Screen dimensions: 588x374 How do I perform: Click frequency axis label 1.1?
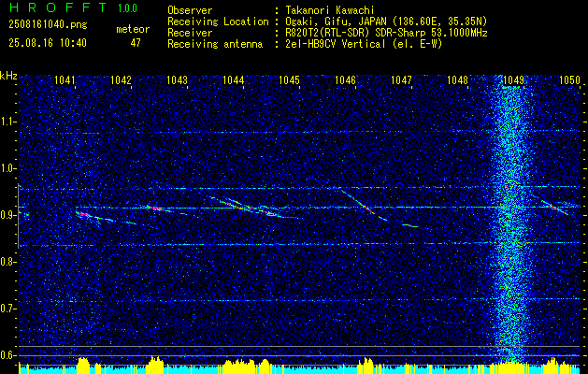pyautogui.click(x=7, y=122)
